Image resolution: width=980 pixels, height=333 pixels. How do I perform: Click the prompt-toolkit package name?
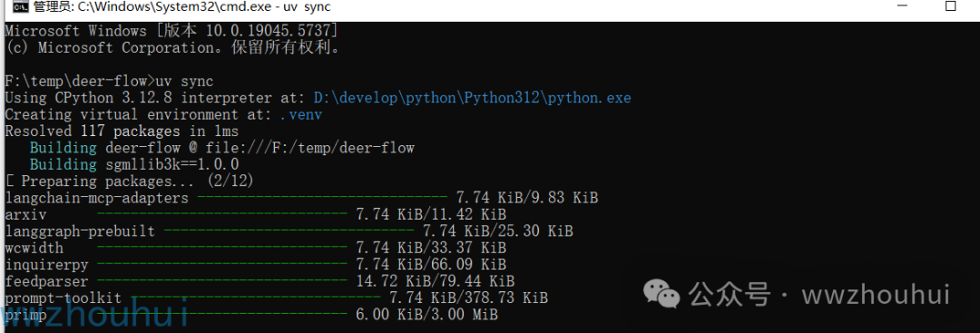point(64,298)
